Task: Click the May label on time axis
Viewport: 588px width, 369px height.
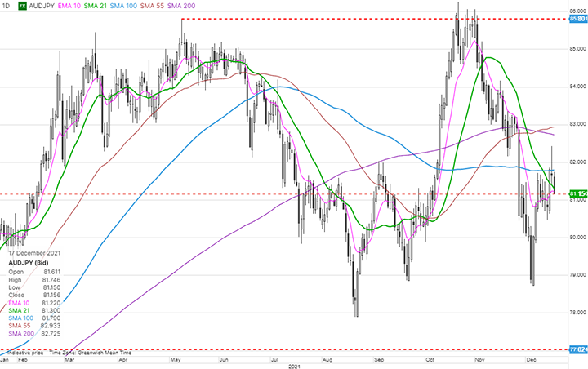Action: (175, 360)
